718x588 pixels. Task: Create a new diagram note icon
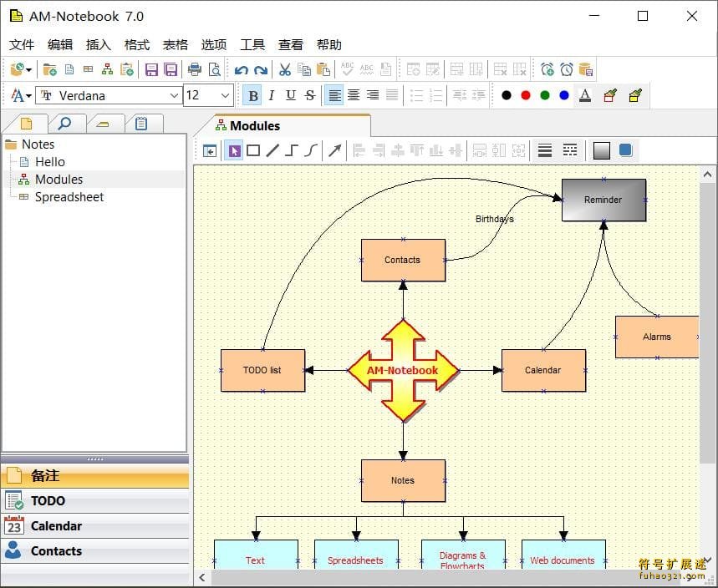(108, 69)
